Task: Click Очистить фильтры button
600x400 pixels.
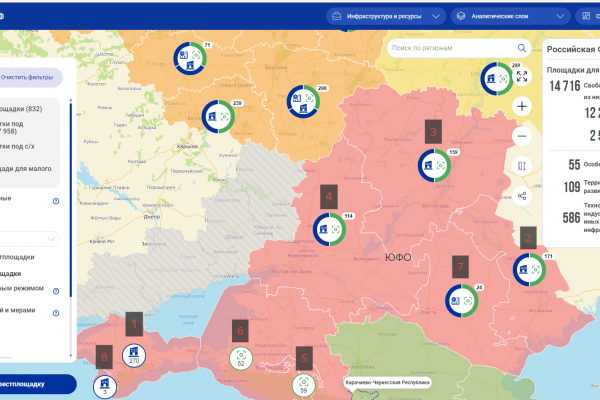Action: [x=30, y=78]
